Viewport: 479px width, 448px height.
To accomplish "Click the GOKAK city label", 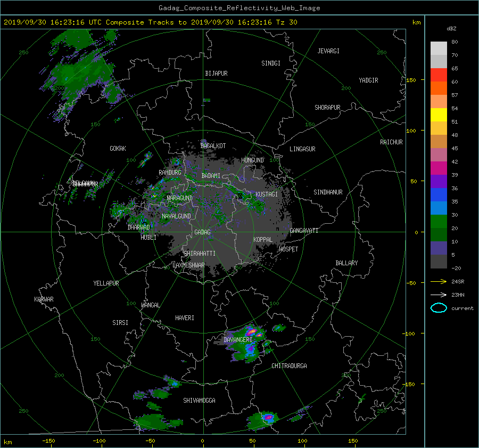I will point(118,149).
